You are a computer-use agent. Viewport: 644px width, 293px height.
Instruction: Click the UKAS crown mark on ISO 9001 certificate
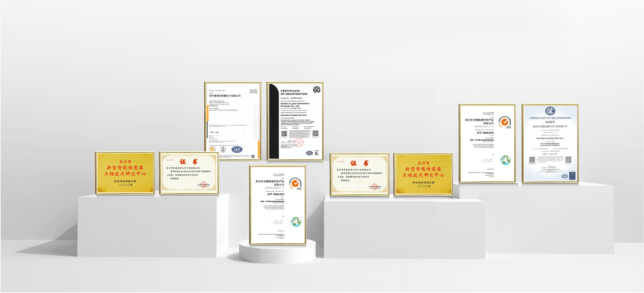point(223,149)
